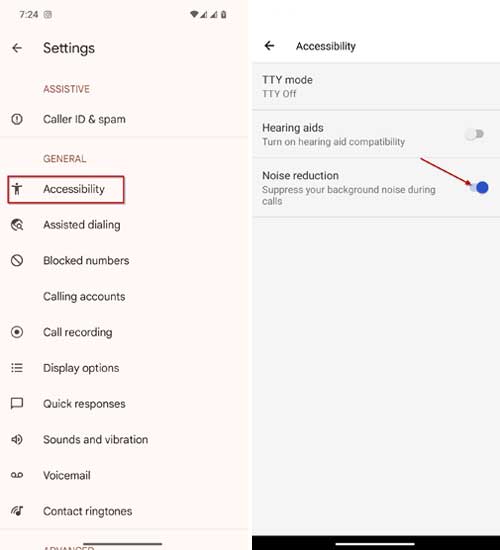Tap the Blocked numbers prohibition icon
The width and height of the screenshot is (500, 550).
coord(17,261)
